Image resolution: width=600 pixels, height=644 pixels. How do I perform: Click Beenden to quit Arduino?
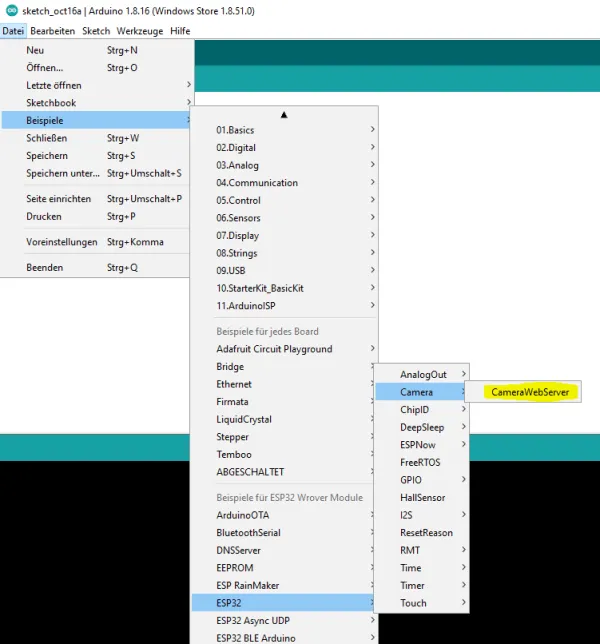point(45,268)
